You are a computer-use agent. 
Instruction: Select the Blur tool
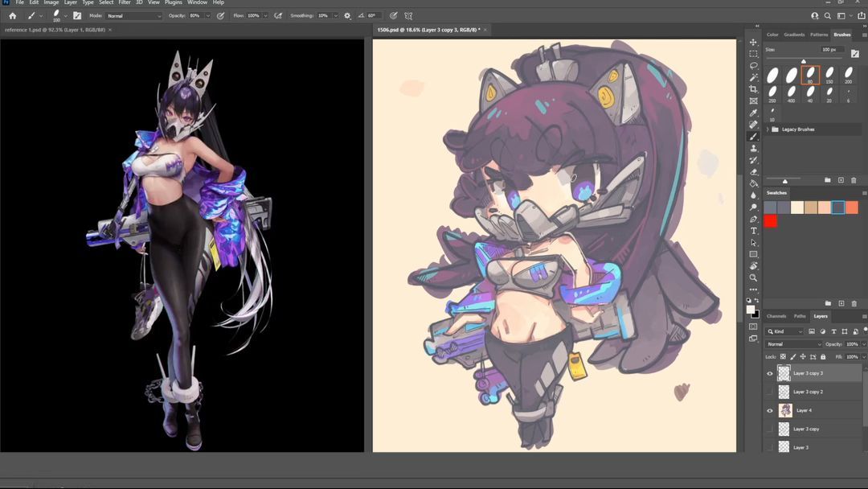pos(753,195)
